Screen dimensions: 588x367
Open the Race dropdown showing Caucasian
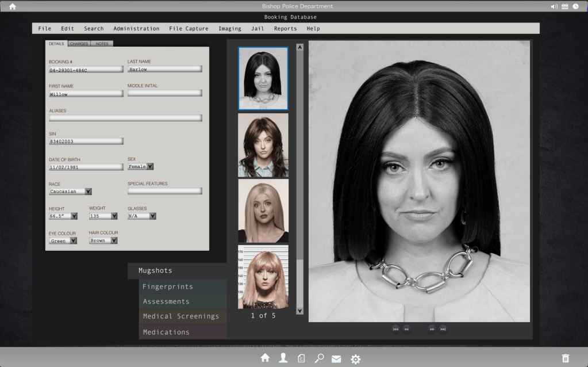[88, 191]
